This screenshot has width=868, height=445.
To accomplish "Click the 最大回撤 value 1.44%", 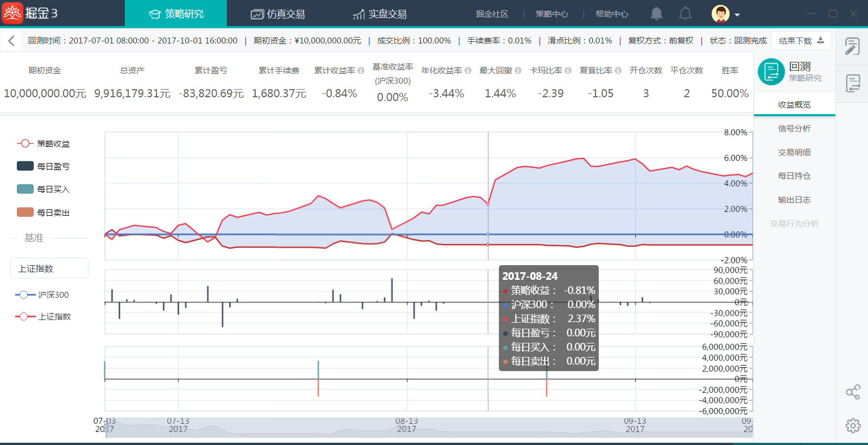I will (500, 93).
